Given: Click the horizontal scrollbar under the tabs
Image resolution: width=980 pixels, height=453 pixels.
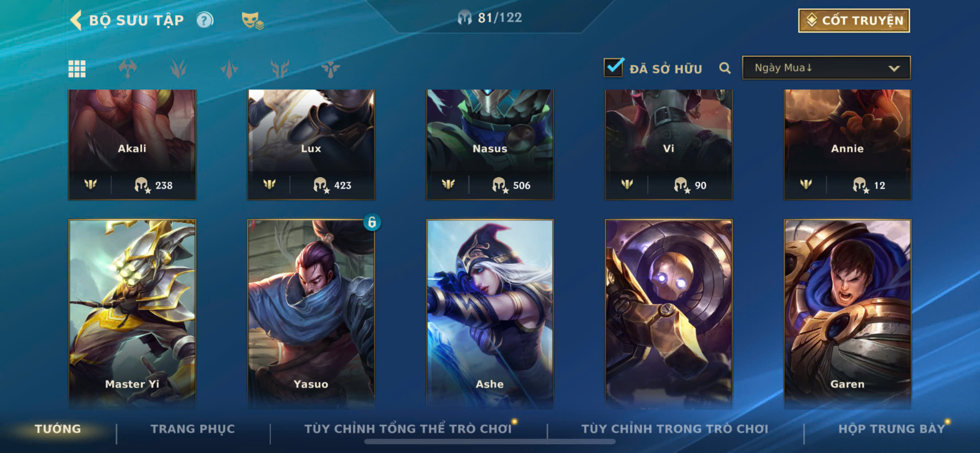Looking at the screenshot, I should pyautogui.click(x=490, y=441).
